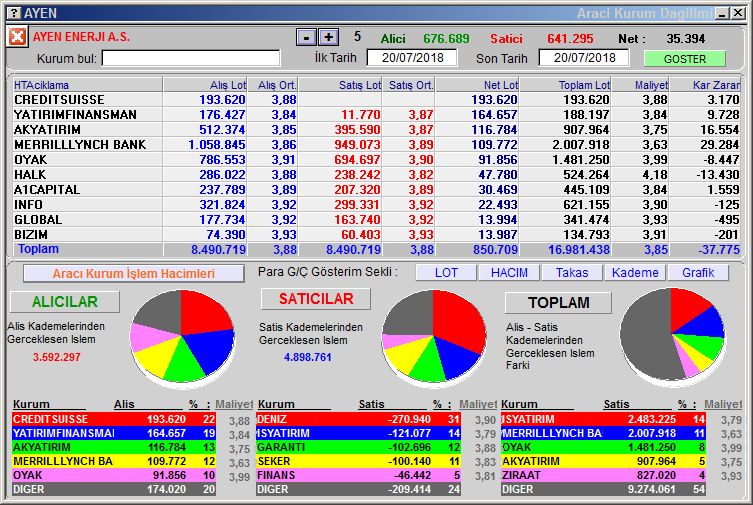Image resolution: width=753 pixels, height=505 pixels.
Task: Click pink FINANS row in sellers list
Action: tap(358, 475)
